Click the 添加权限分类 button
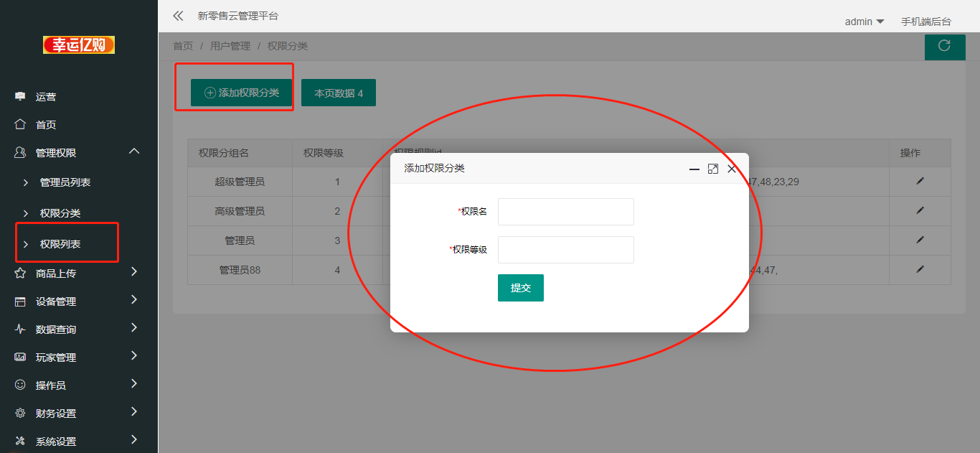The width and height of the screenshot is (980, 453). (241, 93)
